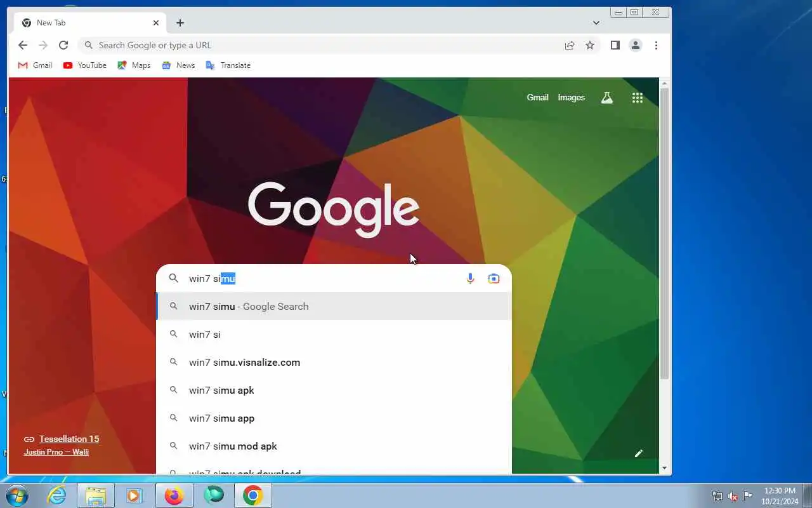The image size is (812, 508).
Task: Select suggestion win7 simu.visnalize.com
Action: [x=334, y=362]
